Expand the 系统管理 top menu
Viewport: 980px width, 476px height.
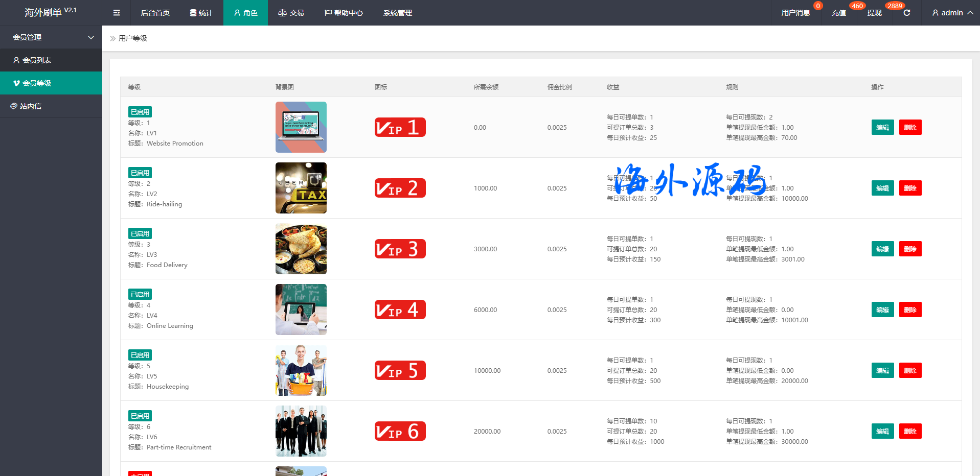397,13
